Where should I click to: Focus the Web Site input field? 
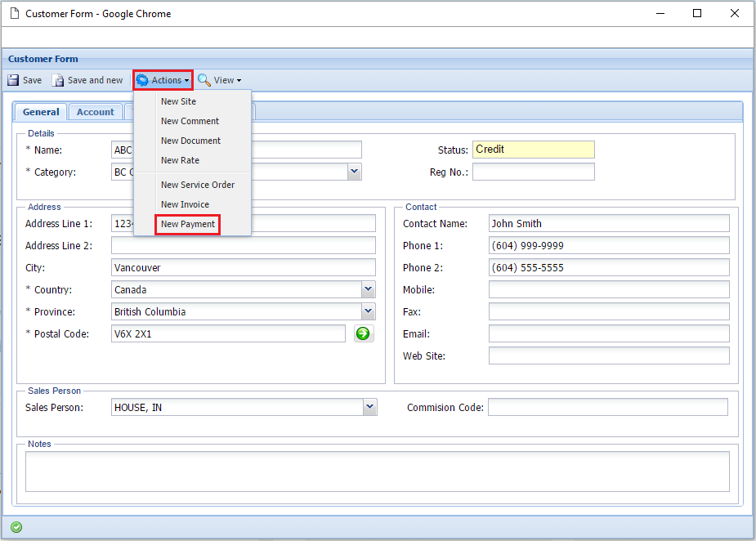(x=609, y=355)
